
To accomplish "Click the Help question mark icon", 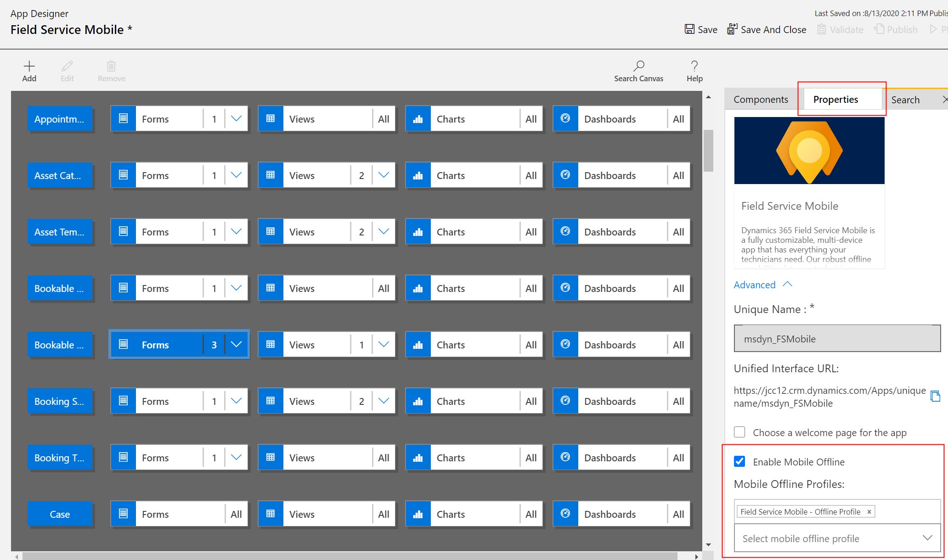I will pyautogui.click(x=694, y=66).
